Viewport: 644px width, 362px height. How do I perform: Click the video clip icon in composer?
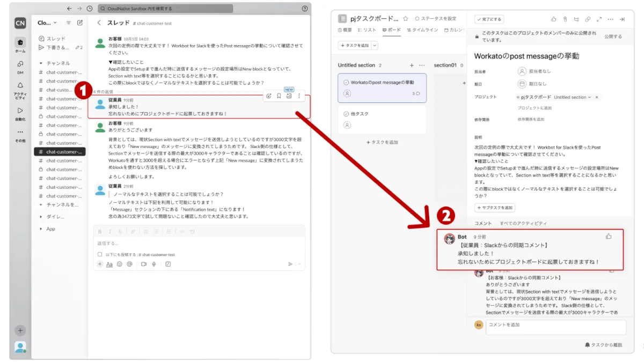[143, 264]
